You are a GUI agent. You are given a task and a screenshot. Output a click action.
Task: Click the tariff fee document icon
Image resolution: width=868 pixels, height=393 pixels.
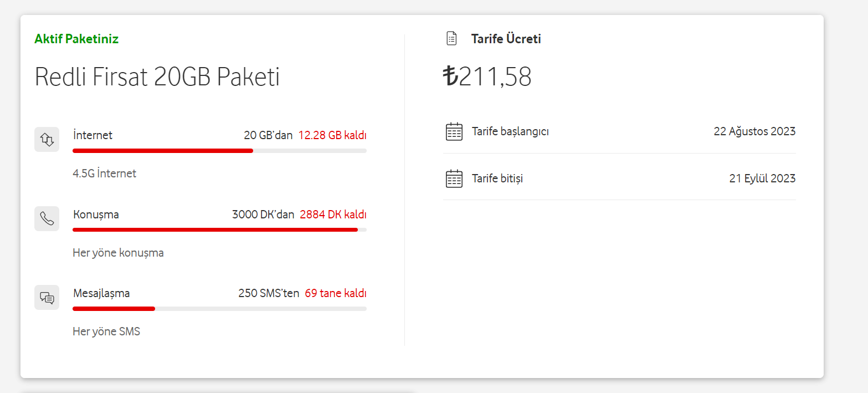452,39
